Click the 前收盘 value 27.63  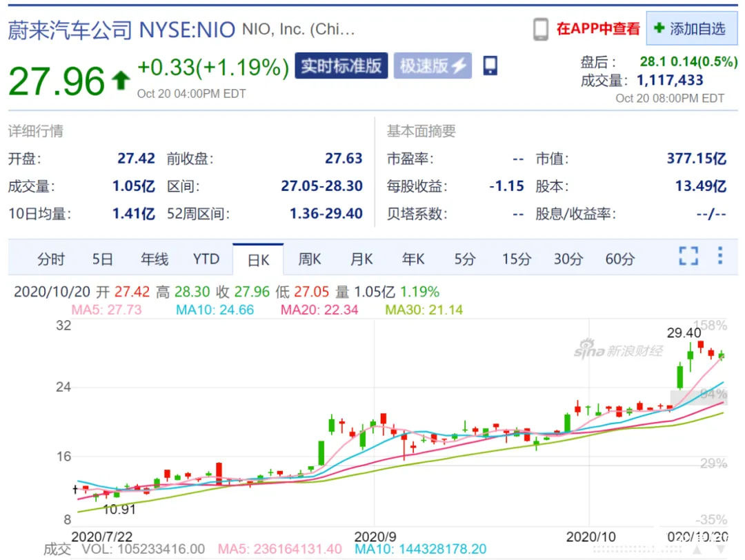(344, 158)
